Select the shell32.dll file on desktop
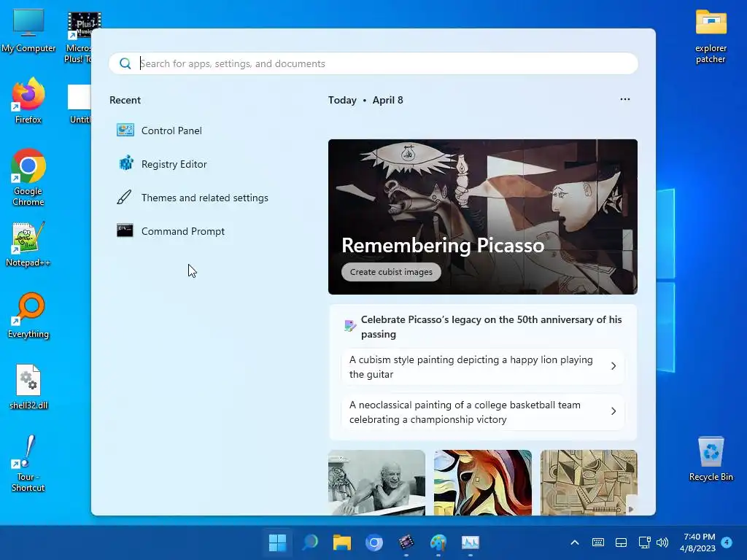This screenshot has width=747, height=560. click(x=28, y=386)
